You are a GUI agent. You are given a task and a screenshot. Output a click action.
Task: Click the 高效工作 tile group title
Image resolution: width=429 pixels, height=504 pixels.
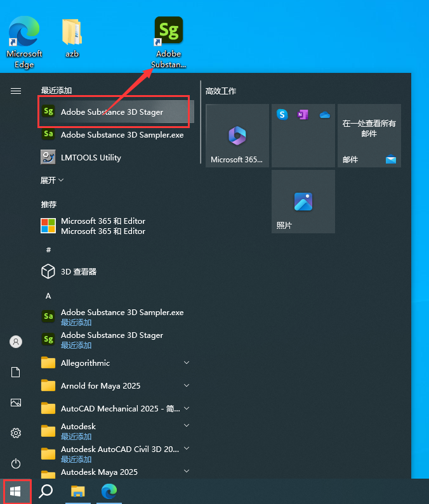pyautogui.click(x=221, y=91)
